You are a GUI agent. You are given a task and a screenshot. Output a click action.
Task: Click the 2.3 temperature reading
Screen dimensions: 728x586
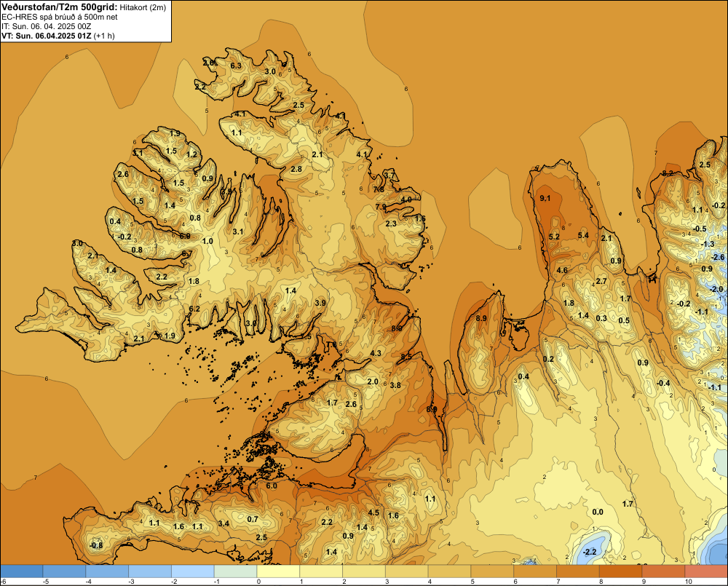tap(392, 223)
